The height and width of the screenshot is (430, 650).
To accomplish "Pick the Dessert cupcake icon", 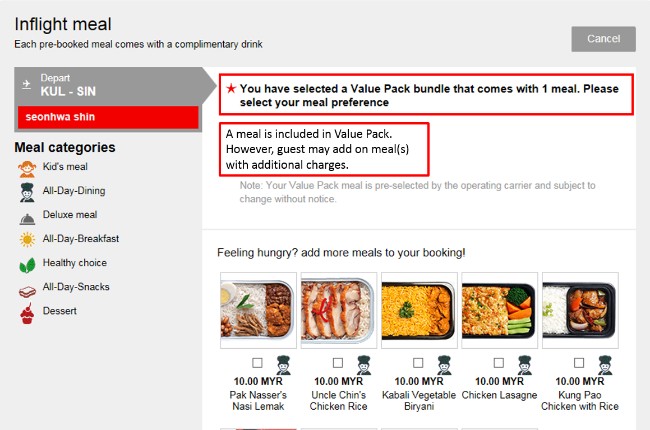I will click(27, 313).
